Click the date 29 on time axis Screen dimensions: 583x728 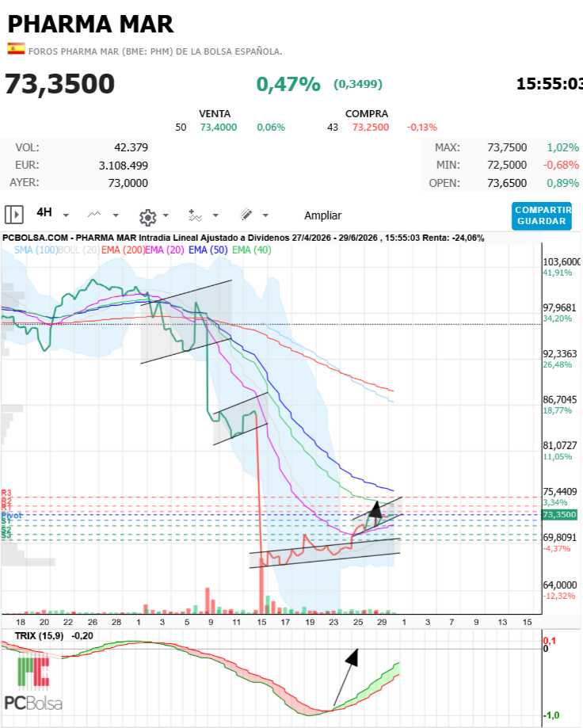(382, 622)
